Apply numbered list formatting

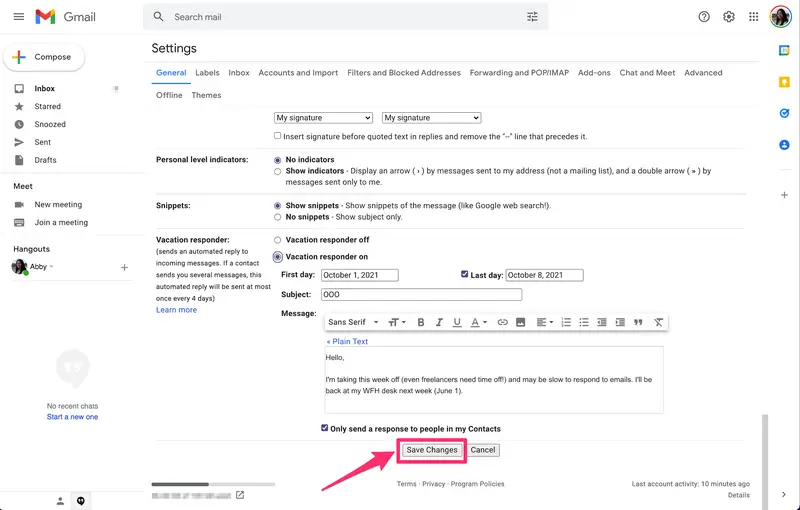(566, 322)
